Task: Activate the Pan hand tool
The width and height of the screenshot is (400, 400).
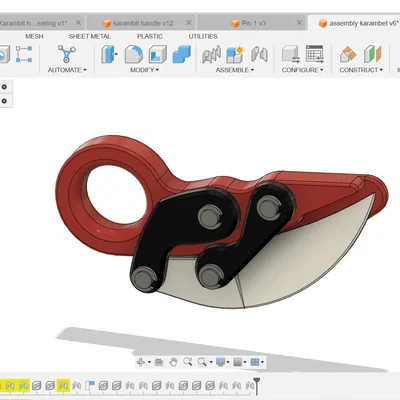Action: coord(173,362)
